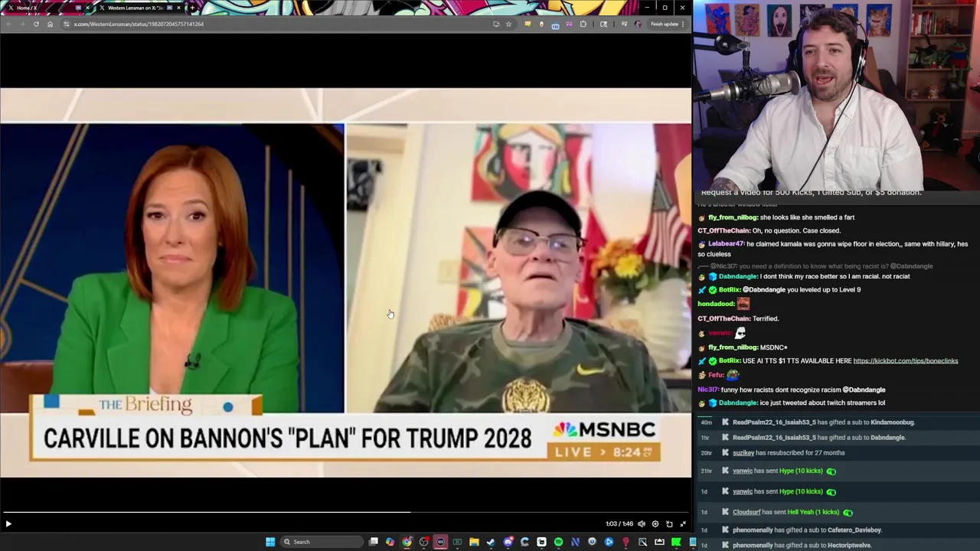Click username Cloudsurf in the events feed
The width and height of the screenshot is (980, 551).
click(746, 512)
